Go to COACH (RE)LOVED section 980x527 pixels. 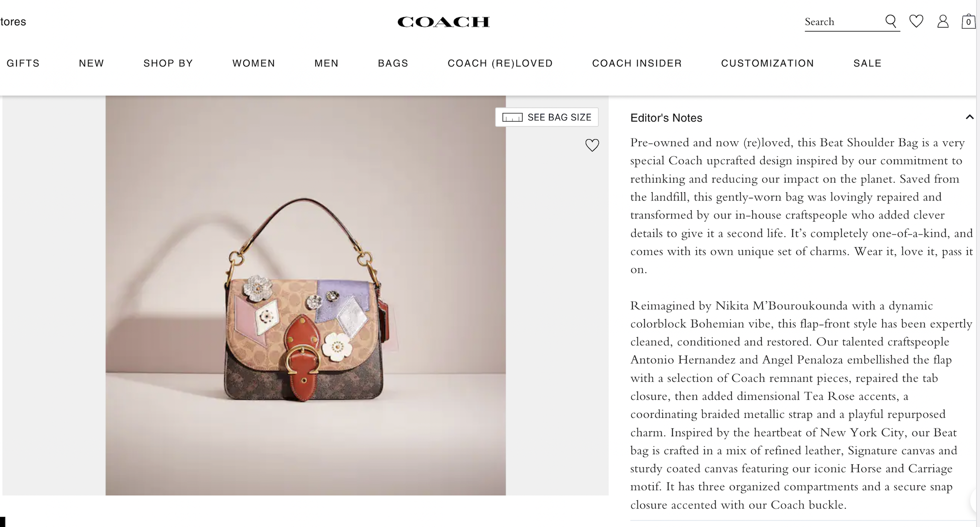tap(500, 63)
